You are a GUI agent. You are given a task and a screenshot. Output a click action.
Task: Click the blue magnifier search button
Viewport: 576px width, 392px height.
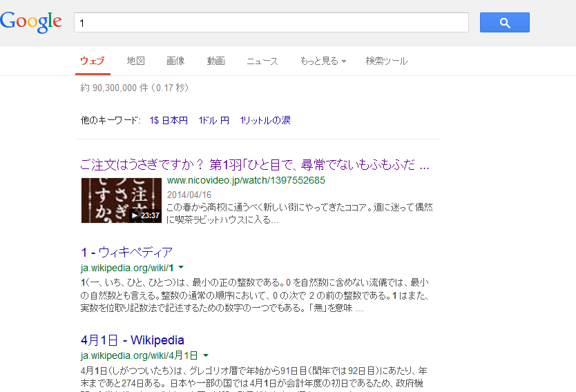tap(504, 22)
